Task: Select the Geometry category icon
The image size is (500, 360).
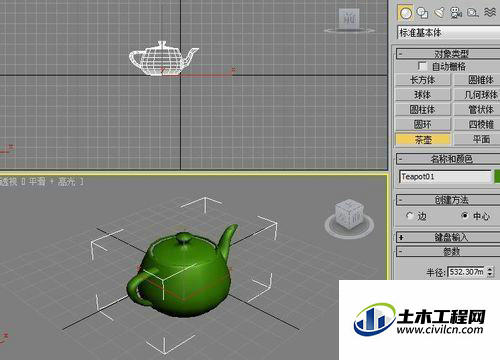Action: pyautogui.click(x=405, y=13)
